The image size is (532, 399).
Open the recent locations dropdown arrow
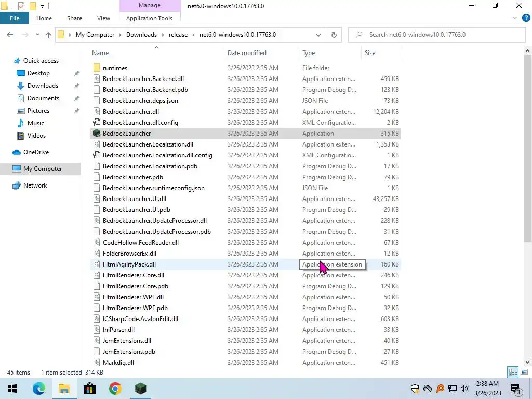(x=37, y=35)
